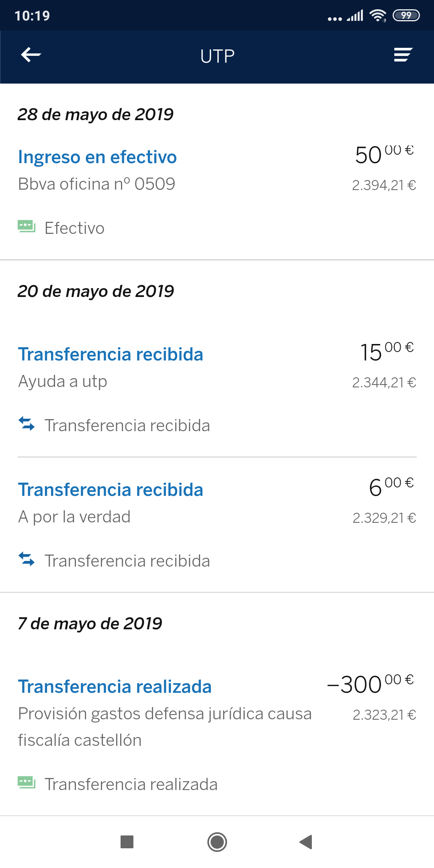Screen dimensions: 434x868
Task: Open the filter menu icon
Action: [403, 55]
